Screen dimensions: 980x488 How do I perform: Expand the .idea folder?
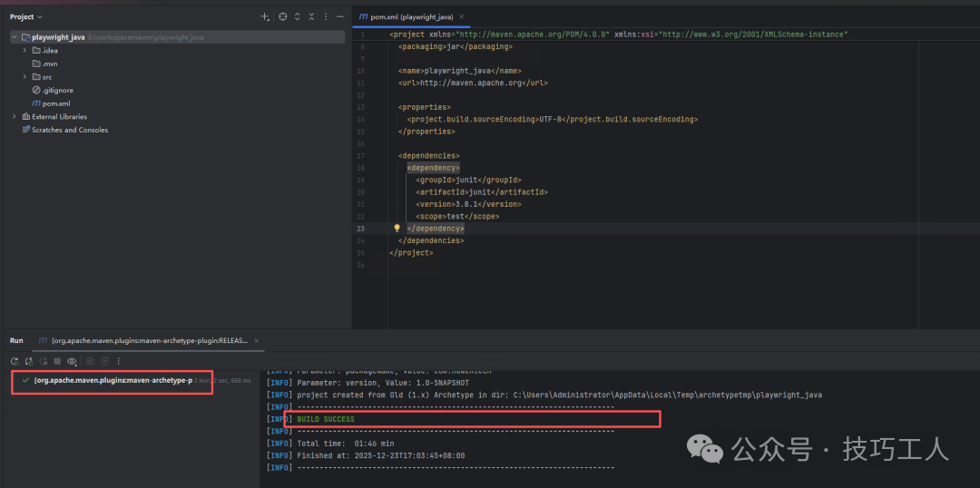point(24,51)
